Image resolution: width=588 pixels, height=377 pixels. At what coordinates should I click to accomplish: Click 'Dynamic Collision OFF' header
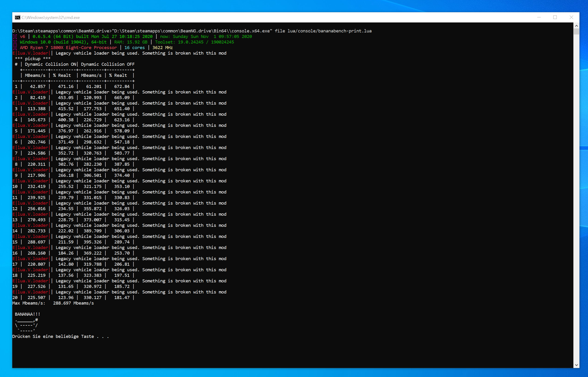(108, 64)
